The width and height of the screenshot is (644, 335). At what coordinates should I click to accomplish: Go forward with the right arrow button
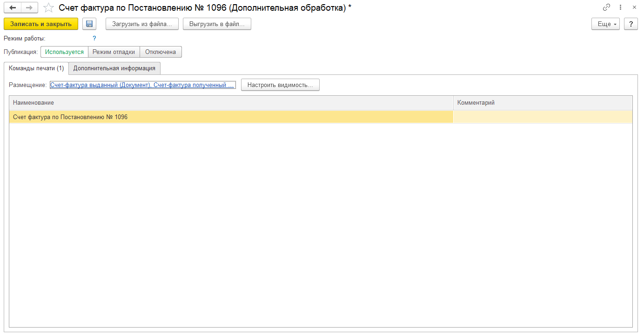29,7
